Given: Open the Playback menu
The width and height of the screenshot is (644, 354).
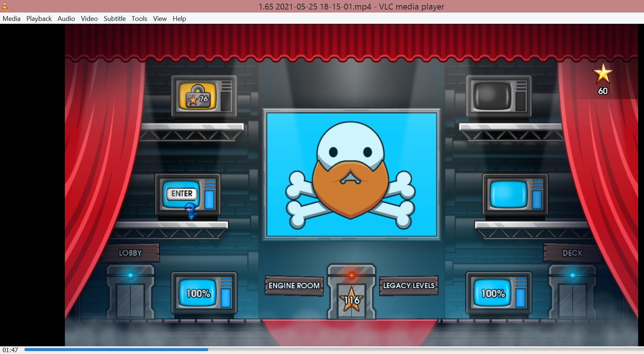Looking at the screenshot, I should [39, 19].
